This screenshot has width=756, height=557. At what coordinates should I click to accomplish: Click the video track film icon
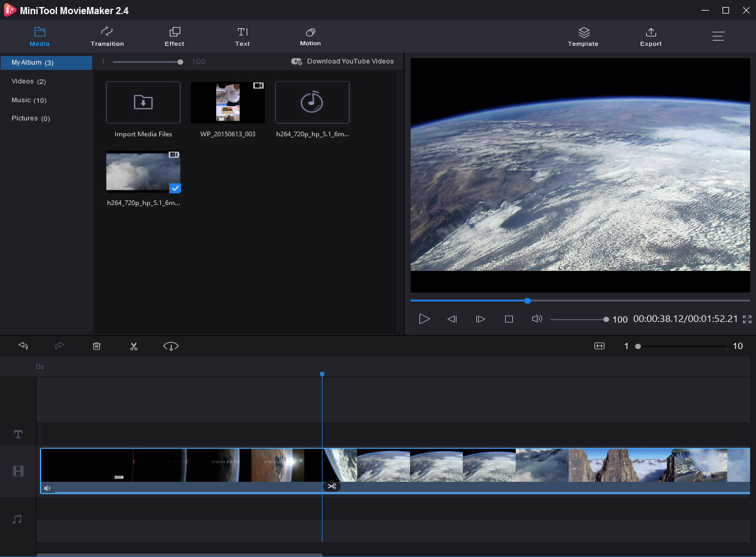pyautogui.click(x=18, y=471)
